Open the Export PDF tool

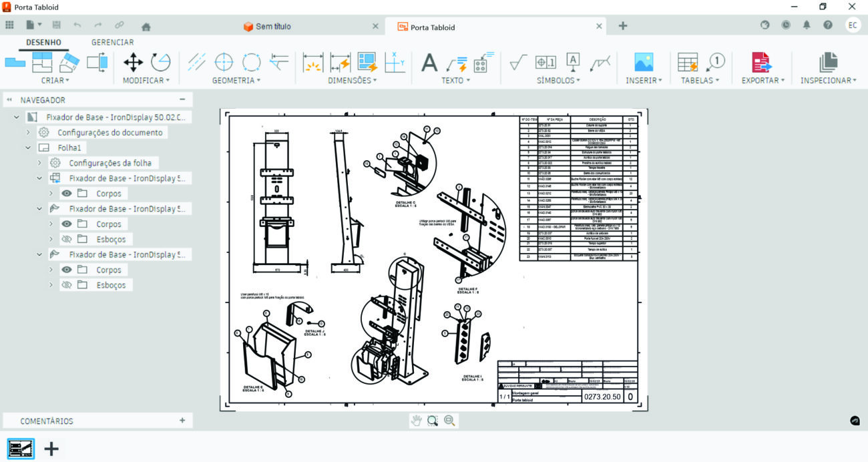761,63
